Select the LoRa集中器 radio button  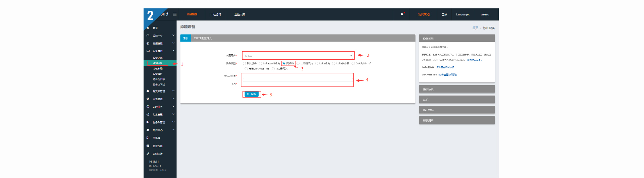(334, 63)
